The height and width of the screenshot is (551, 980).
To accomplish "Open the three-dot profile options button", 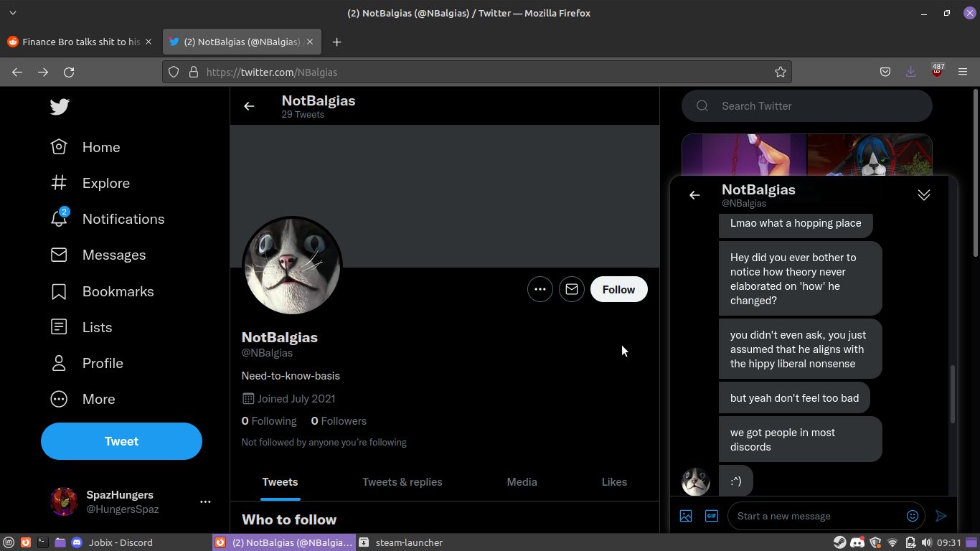I will [x=540, y=289].
